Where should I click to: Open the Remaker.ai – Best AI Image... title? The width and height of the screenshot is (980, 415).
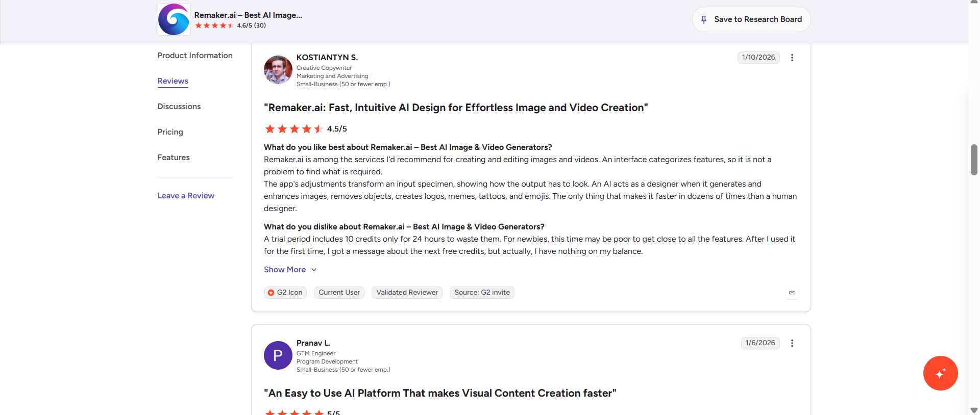(x=248, y=15)
